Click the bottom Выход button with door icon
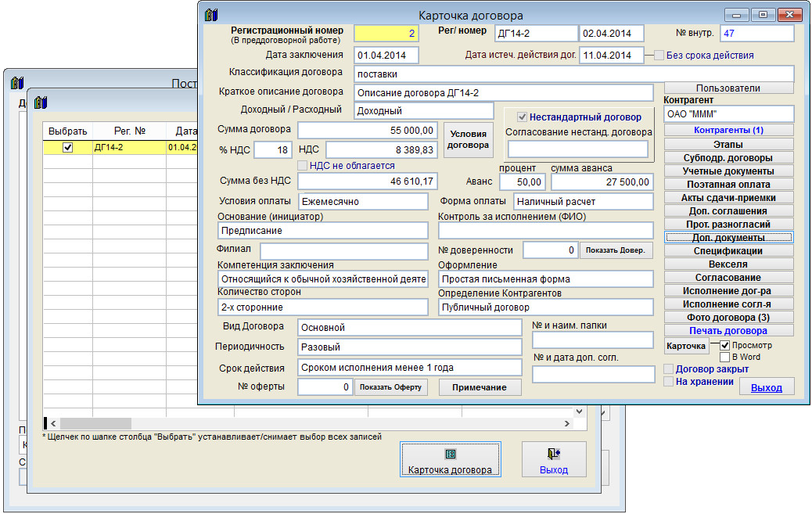Image resolution: width=812 pixels, height=514 pixels. click(554, 461)
